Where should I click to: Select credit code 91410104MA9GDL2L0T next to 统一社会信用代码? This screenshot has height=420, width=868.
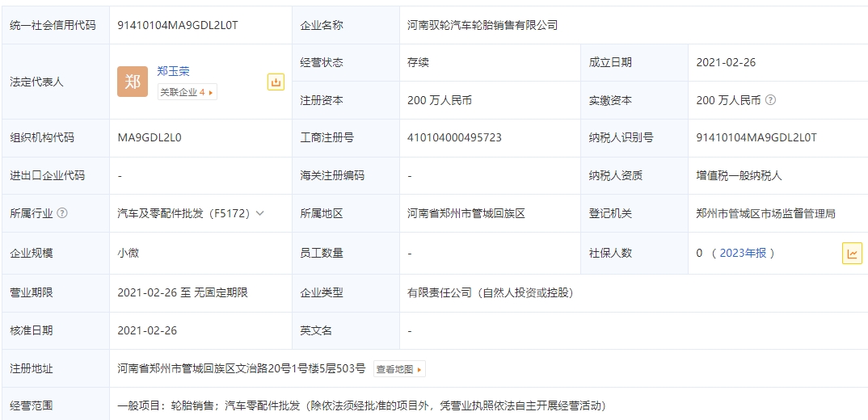(178, 25)
